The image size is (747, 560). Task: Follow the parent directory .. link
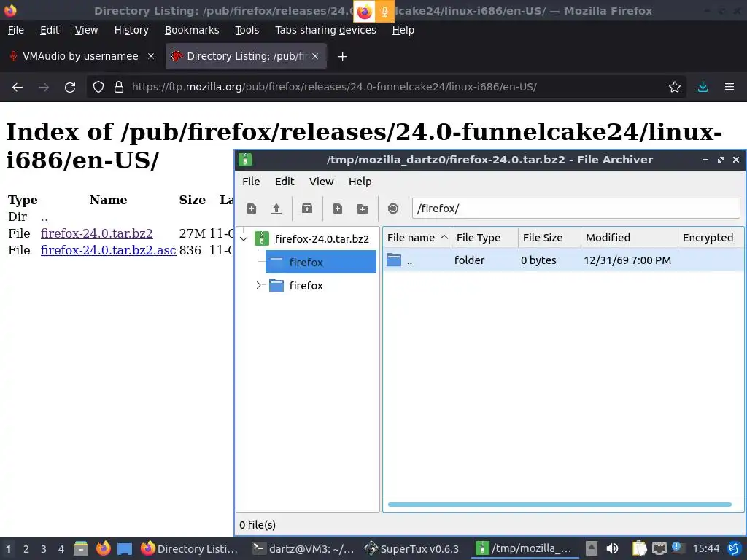click(44, 217)
